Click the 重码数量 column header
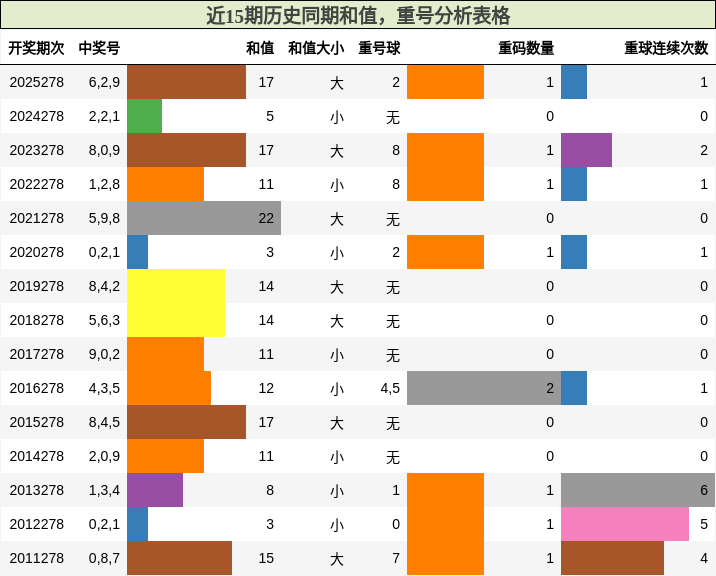This screenshot has width=716, height=576. point(526,48)
